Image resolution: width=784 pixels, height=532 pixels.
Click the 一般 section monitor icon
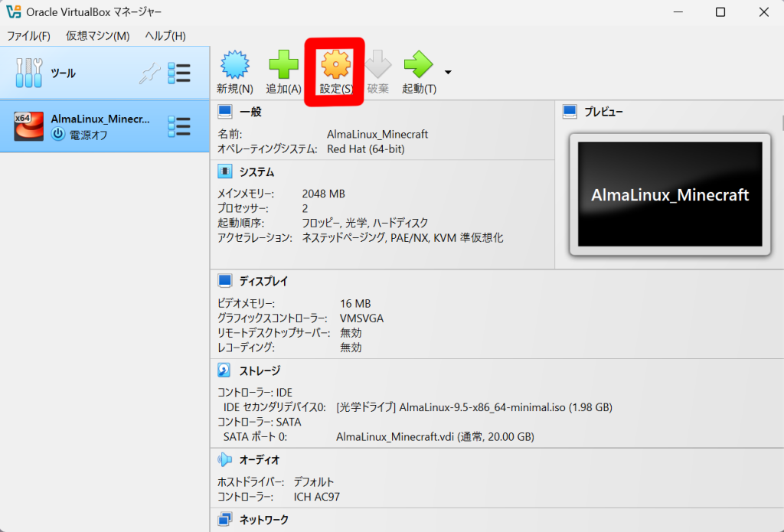[x=225, y=112]
